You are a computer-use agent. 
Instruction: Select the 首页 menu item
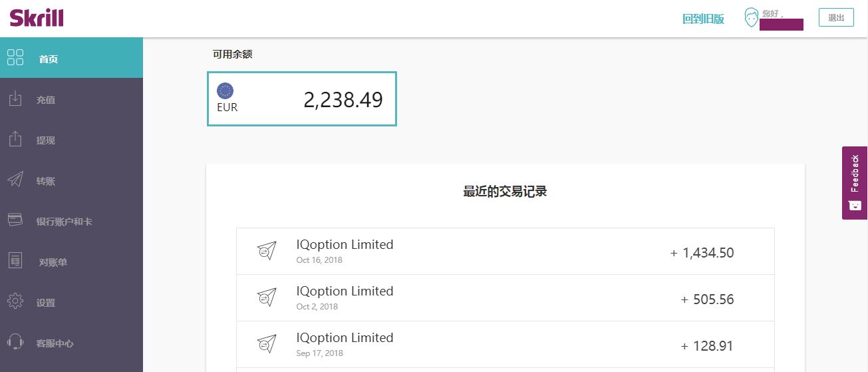(x=49, y=59)
